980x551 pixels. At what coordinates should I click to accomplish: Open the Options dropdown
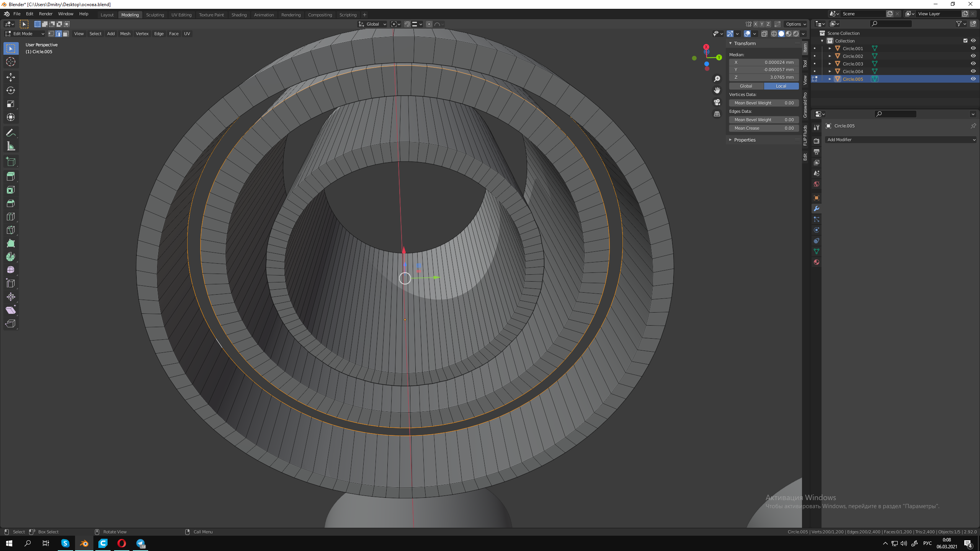click(x=795, y=24)
